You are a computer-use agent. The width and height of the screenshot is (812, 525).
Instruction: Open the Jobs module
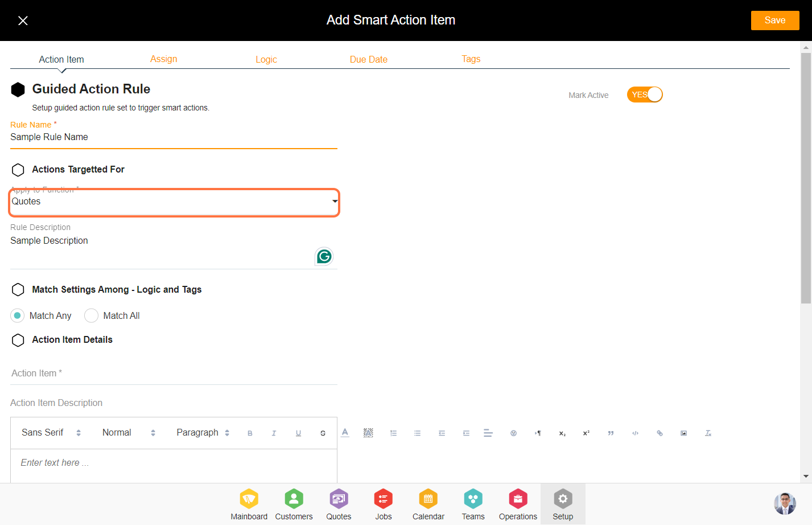pyautogui.click(x=384, y=505)
